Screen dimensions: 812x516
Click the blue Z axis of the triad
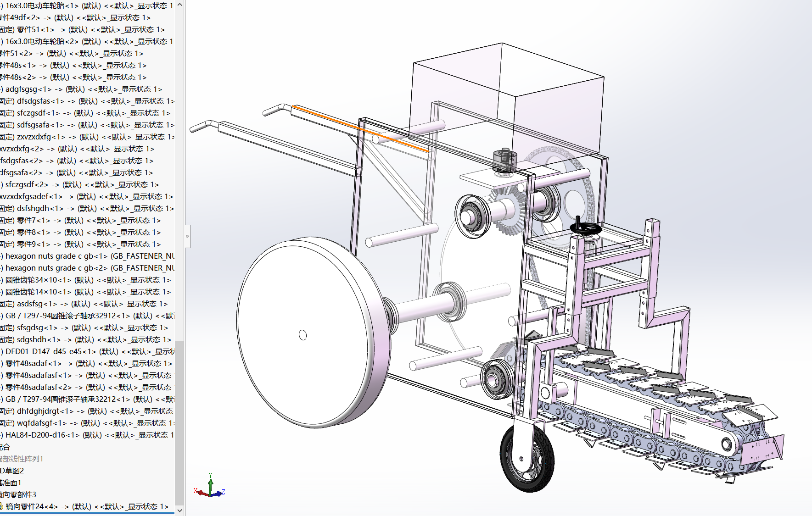click(218, 494)
